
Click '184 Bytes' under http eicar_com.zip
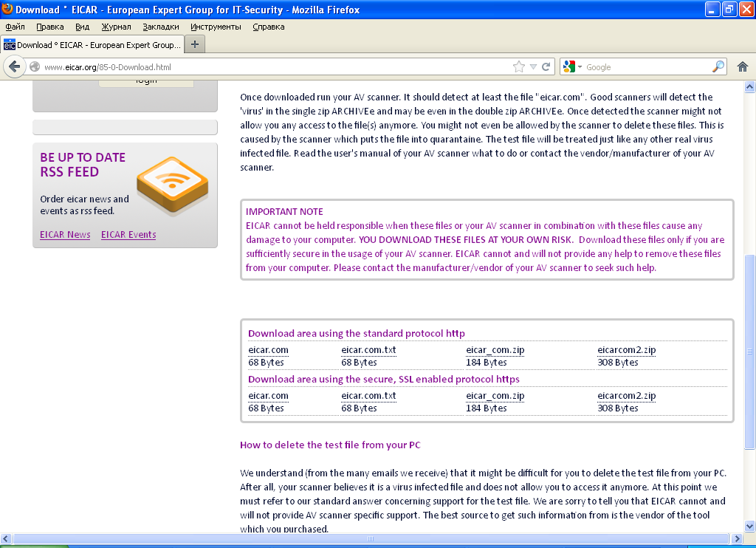[487, 363]
